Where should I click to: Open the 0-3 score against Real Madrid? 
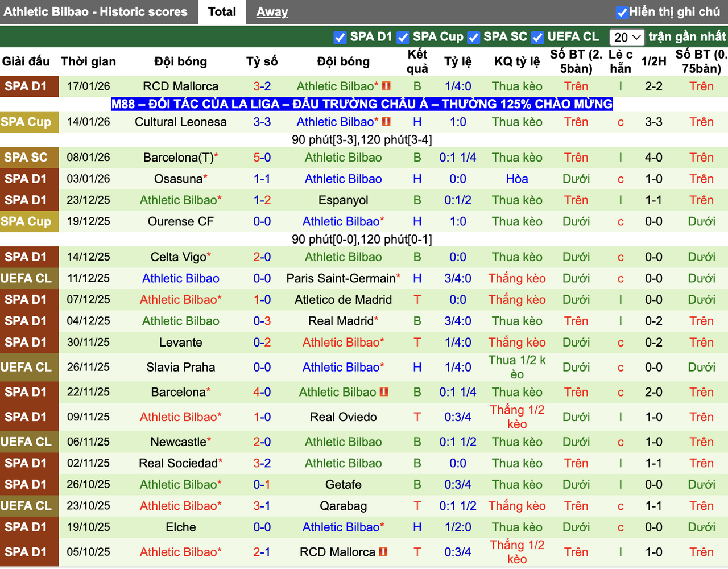(x=262, y=321)
